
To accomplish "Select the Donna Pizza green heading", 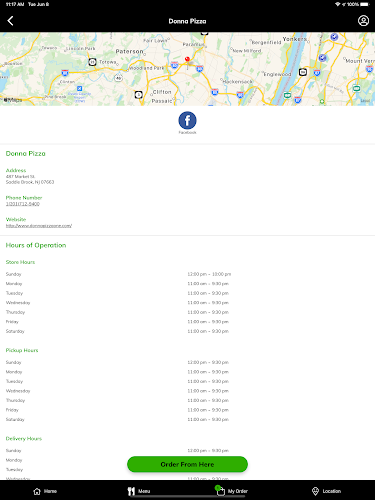I will 26,154.
